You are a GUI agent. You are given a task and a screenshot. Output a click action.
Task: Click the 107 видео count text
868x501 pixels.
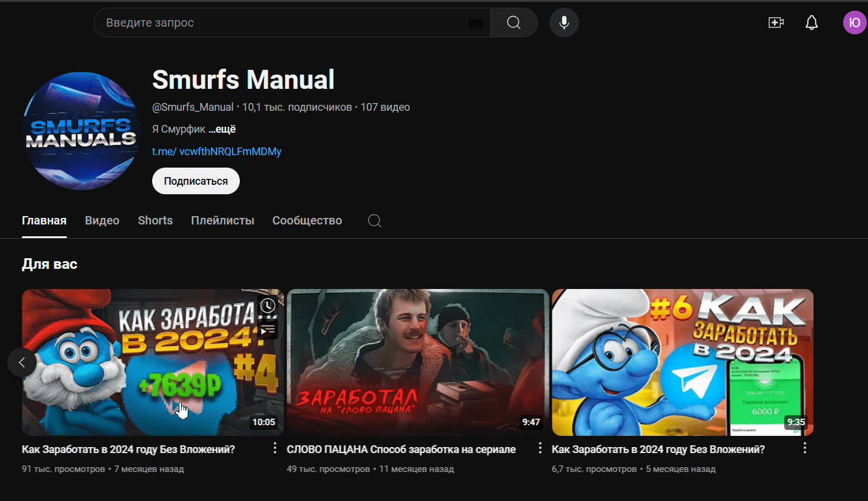pos(385,107)
